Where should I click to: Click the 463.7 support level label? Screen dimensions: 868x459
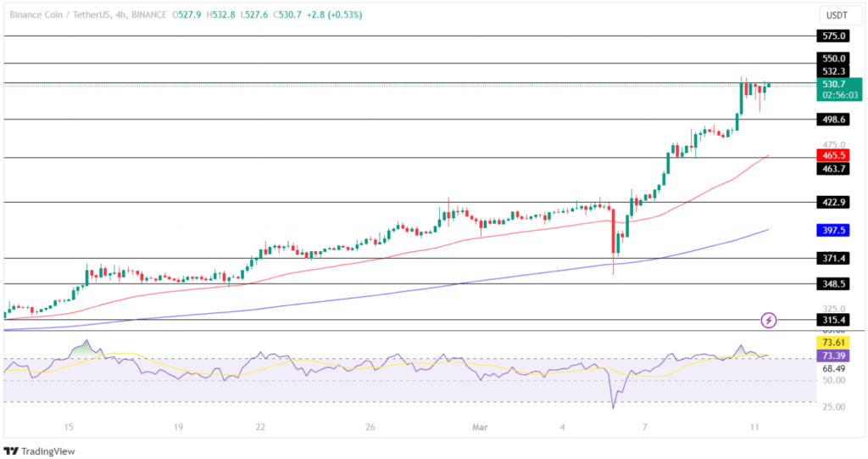[x=833, y=169]
